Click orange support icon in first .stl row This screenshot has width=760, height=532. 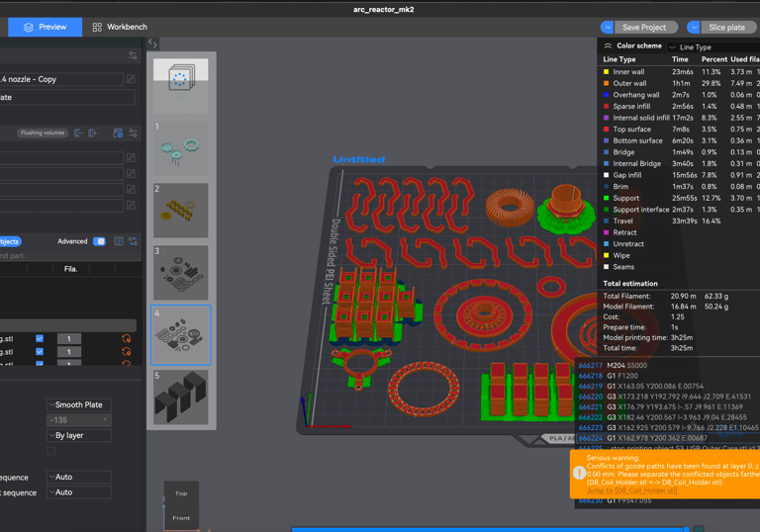(127, 338)
